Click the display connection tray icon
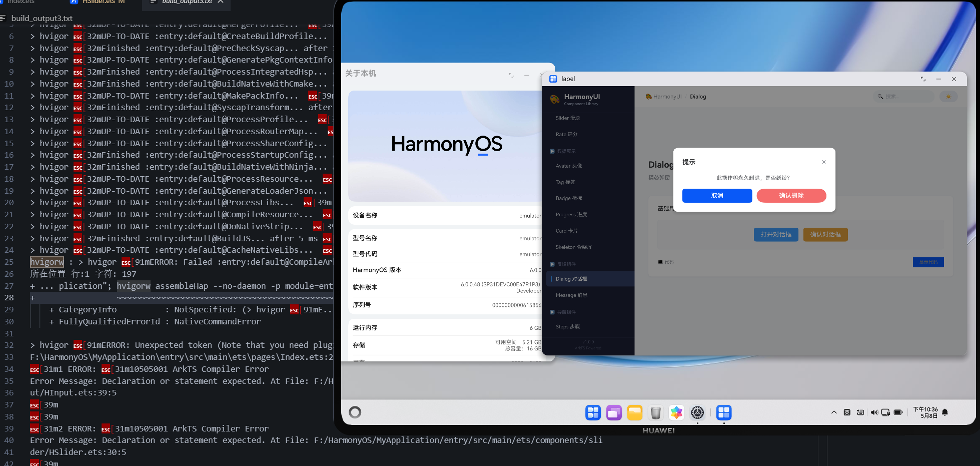The height and width of the screenshot is (466, 980). [x=886, y=412]
